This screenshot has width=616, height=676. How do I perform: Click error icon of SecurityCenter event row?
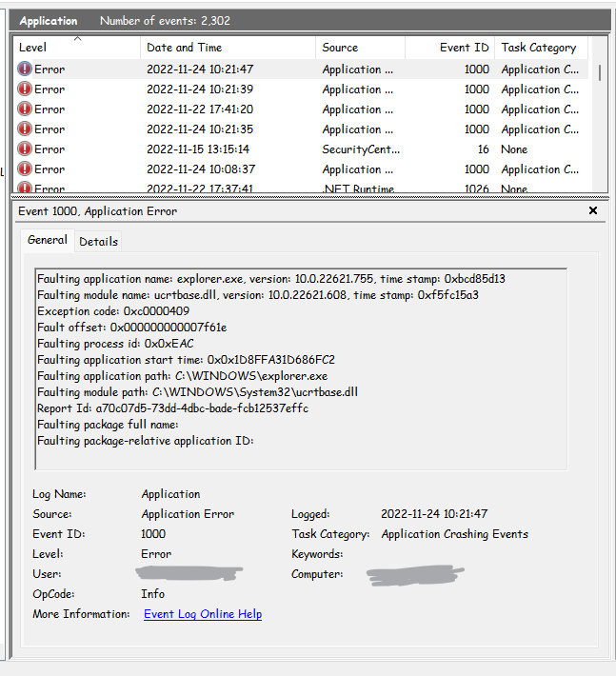25,149
